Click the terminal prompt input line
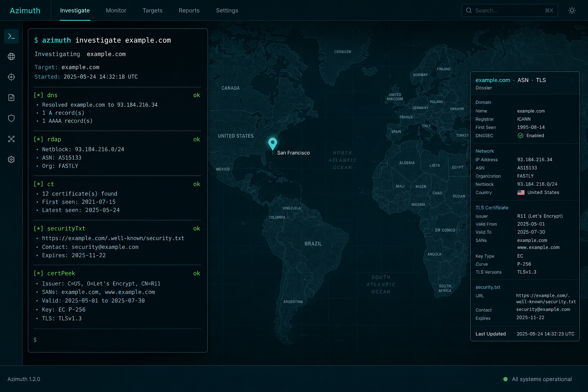 pyautogui.click(x=117, y=340)
